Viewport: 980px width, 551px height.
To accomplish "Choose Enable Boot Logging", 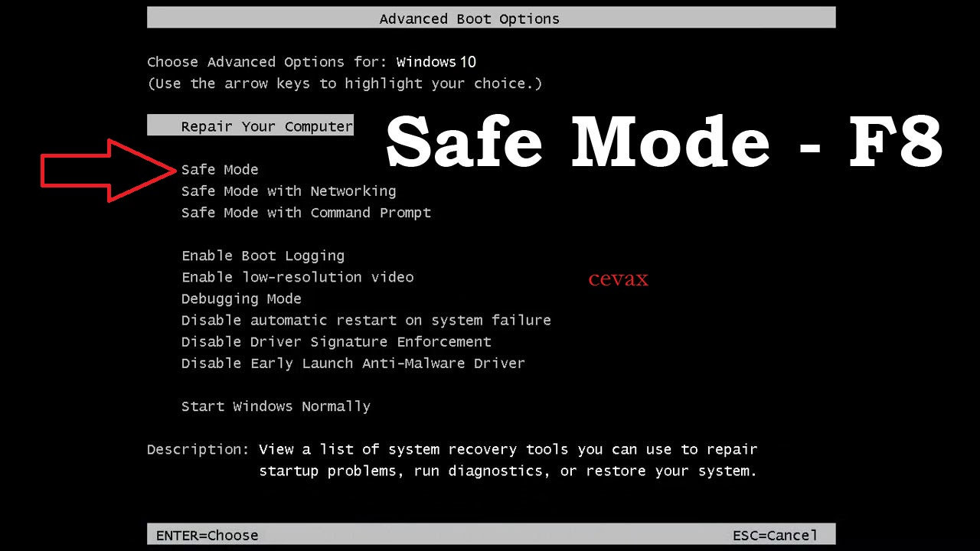I will click(263, 256).
